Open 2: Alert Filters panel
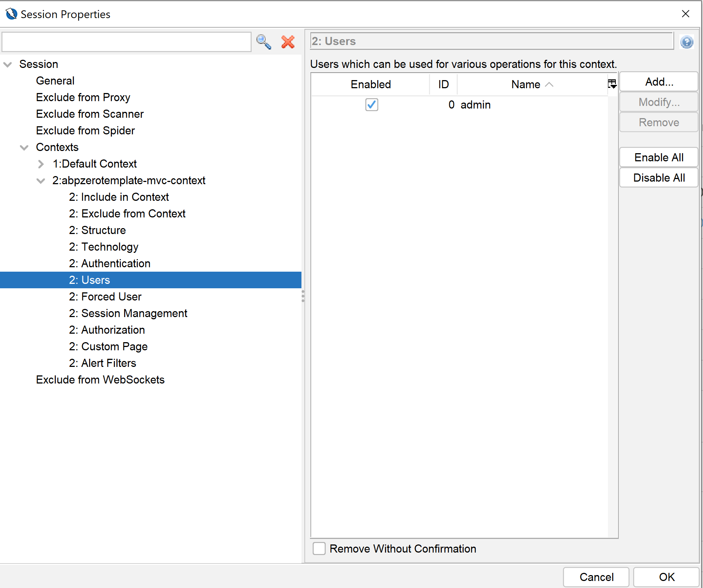This screenshot has height=588, width=703. pos(103,363)
